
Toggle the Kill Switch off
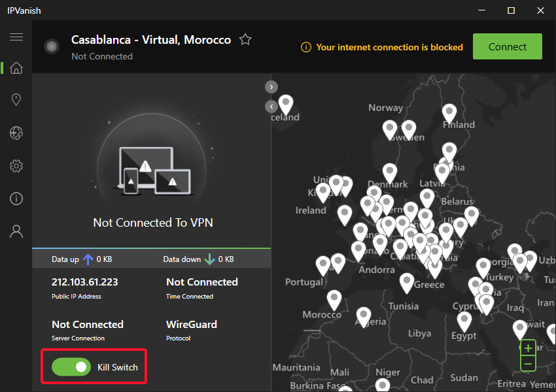pos(71,367)
